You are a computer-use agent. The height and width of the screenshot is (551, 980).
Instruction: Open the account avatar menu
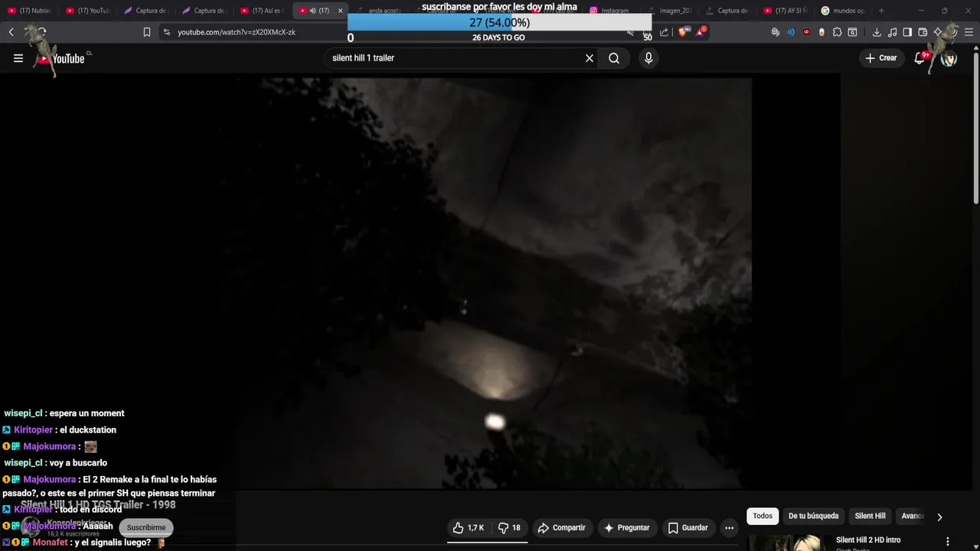point(949,58)
